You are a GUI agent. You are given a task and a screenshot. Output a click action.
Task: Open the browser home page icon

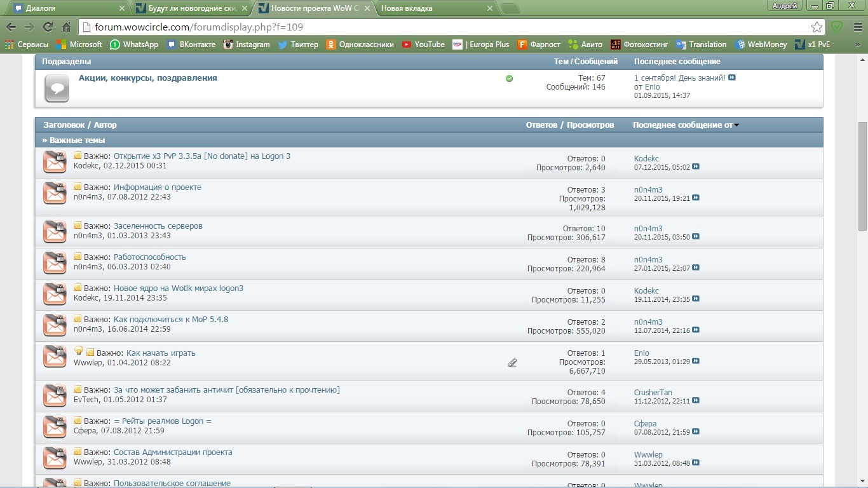click(x=66, y=27)
